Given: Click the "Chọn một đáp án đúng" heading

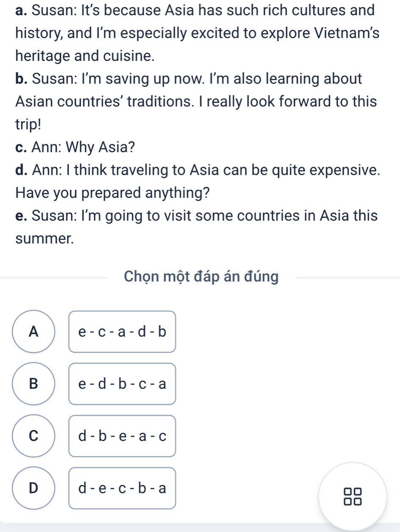Looking at the screenshot, I should [x=201, y=277].
